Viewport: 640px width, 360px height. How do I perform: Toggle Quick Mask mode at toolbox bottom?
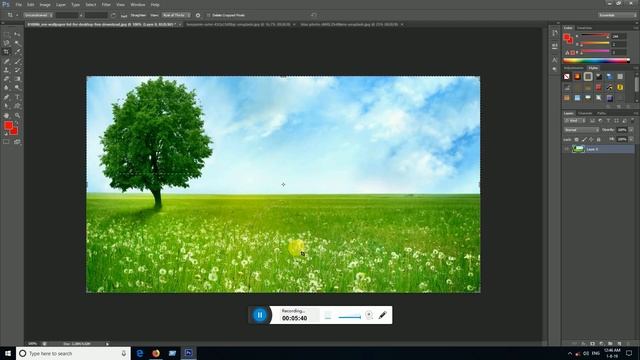click(x=6, y=142)
